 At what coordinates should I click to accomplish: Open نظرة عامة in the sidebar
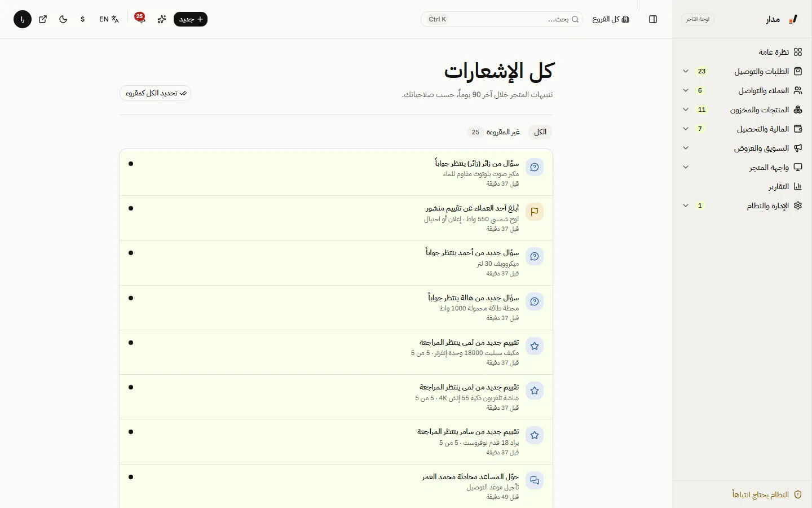[742, 52]
